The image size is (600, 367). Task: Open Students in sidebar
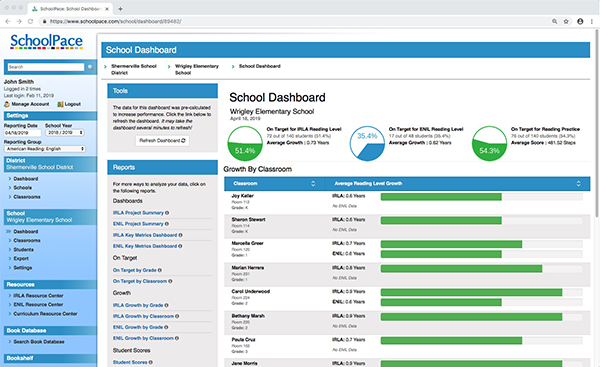click(23, 250)
